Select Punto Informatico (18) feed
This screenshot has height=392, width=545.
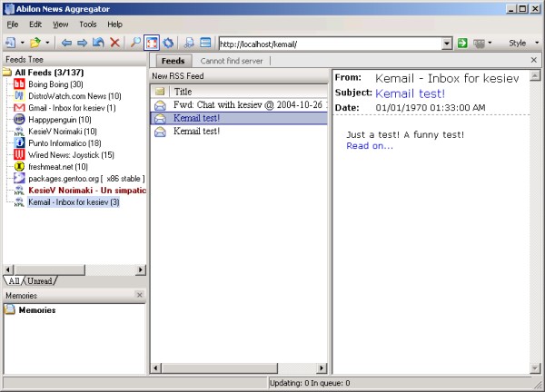[64, 143]
